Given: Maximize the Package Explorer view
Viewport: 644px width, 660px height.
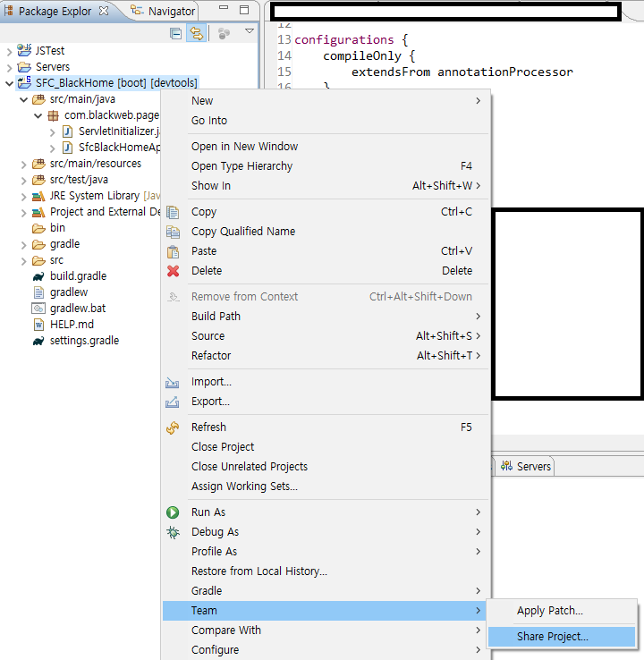Looking at the screenshot, I should 244,10.
